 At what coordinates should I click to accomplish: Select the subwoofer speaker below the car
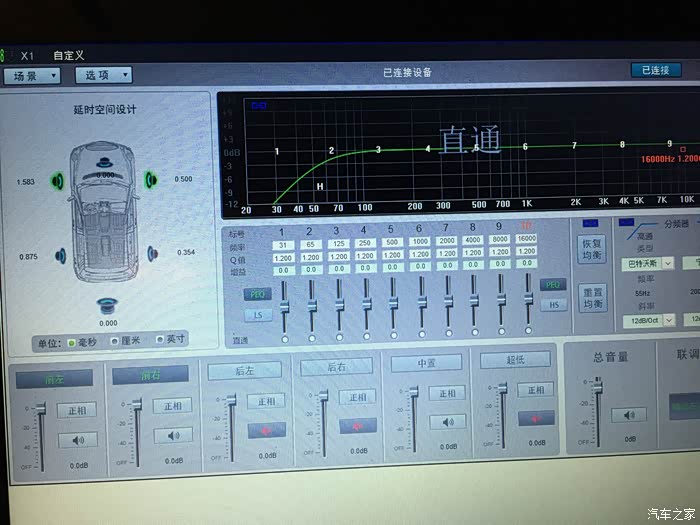click(x=106, y=306)
